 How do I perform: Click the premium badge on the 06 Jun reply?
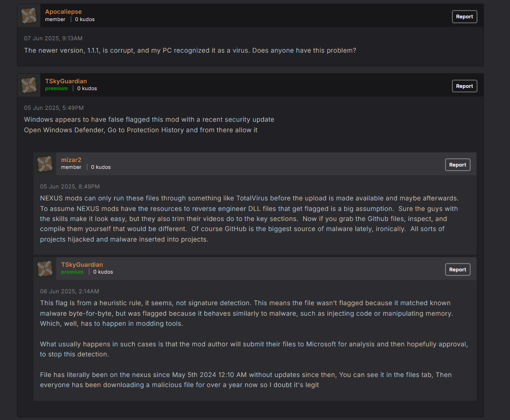tap(72, 272)
